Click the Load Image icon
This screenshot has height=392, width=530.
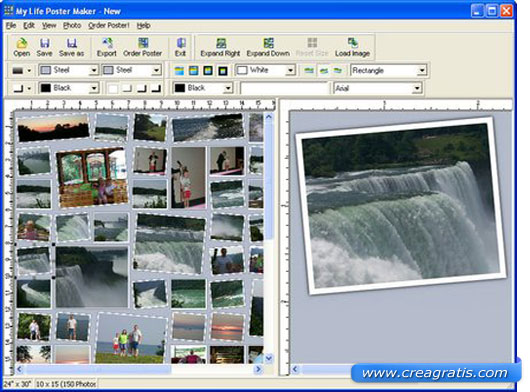(x=353, y=47)
